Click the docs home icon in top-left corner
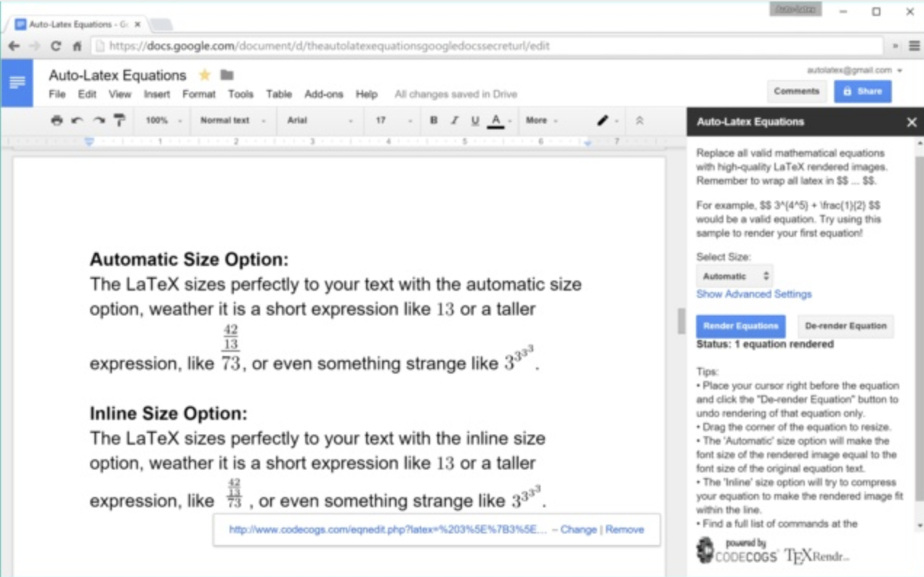The image size is (924, 577). pyautogui.click(x=19, y=82)
